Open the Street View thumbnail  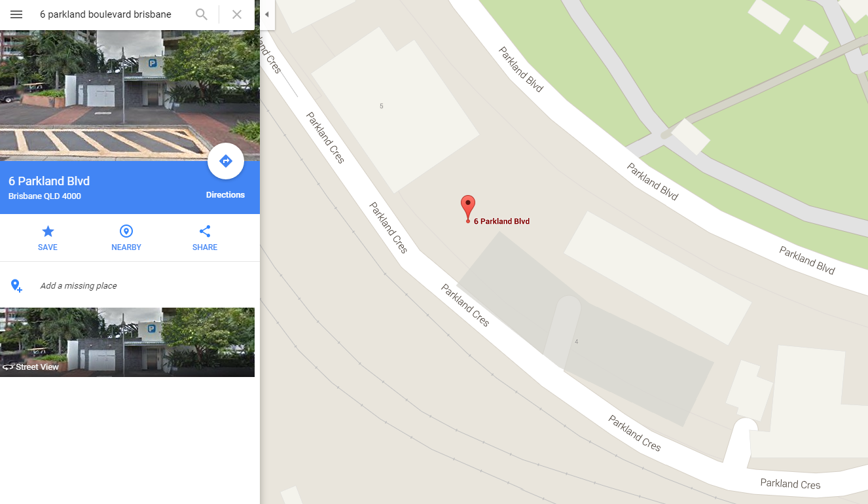pos(127,342)
